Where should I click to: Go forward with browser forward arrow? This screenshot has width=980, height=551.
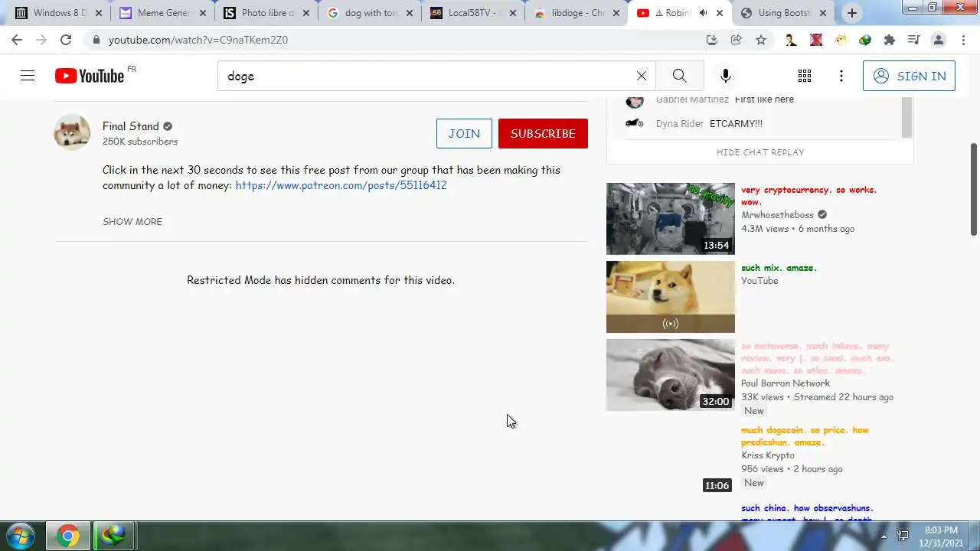(41, 40)
